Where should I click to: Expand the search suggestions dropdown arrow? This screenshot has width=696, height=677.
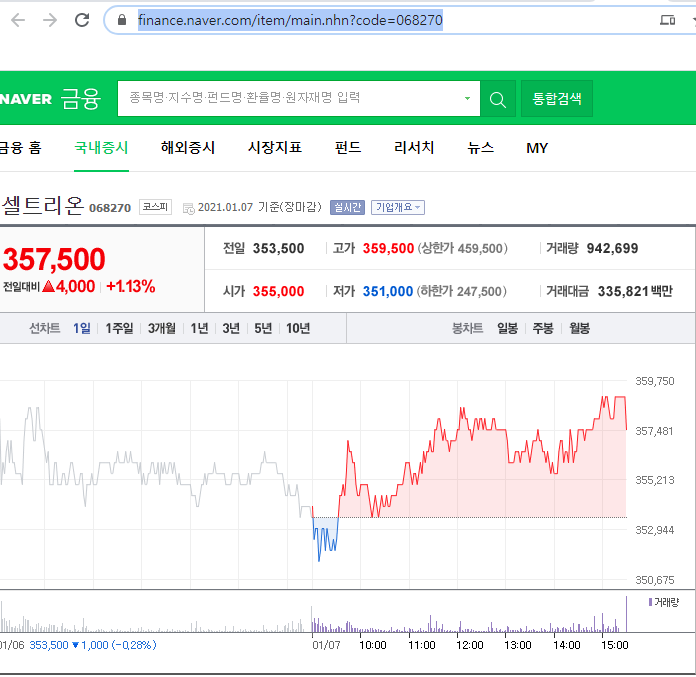pyautogui.click(x=467, y=98)
